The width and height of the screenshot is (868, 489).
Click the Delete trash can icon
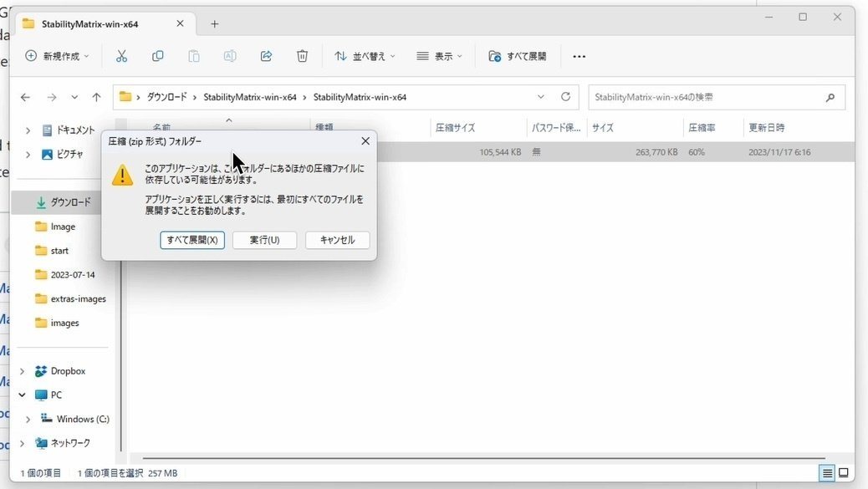pyautogui.click(x=302, y=56)
